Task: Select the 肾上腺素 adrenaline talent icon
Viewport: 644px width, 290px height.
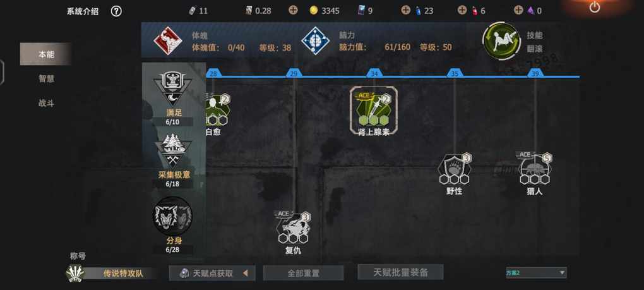Action: tap(373, 110)
